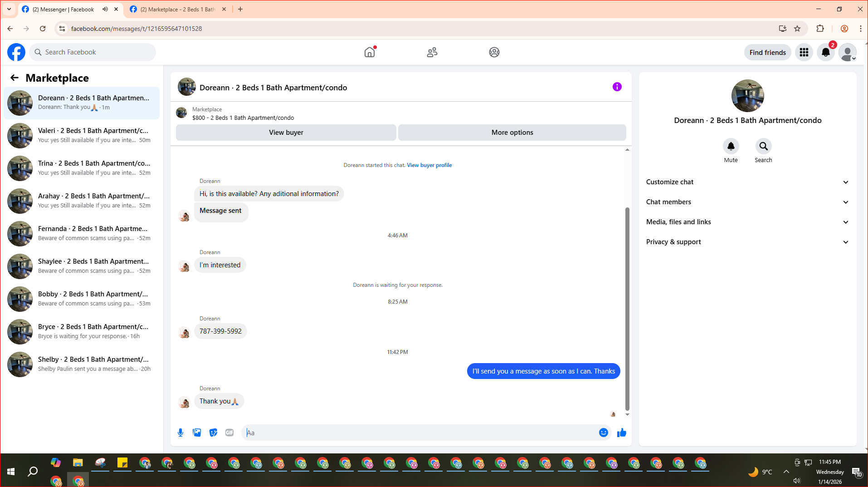Screen dimensions: 868x487
Task: Open File Explorer from the taskbar
Action: [x=78, y=463]
